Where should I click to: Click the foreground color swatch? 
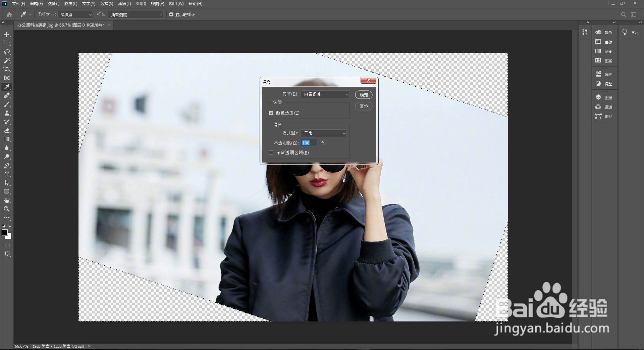(5, 232)
